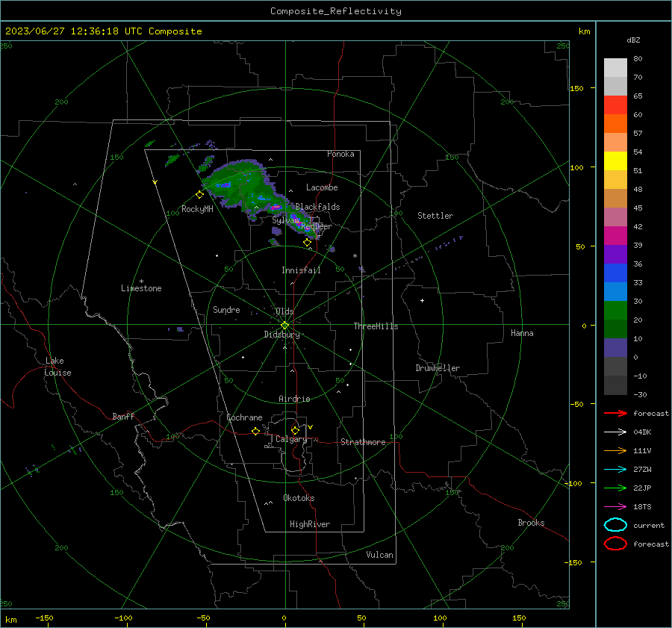
Task: Click the yellow diamond marker below RedDeer
Action: (308, 243)
